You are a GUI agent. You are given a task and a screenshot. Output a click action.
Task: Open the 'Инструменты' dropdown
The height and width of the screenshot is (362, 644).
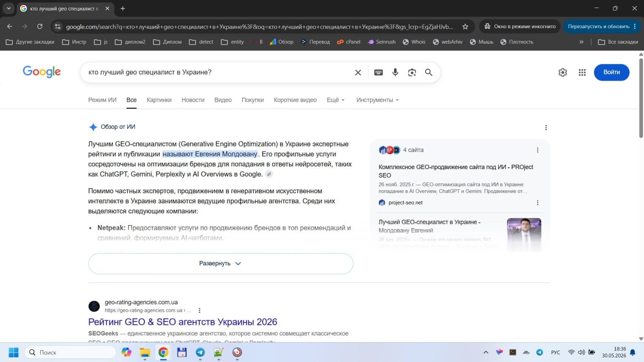click(x=377, y=100)
